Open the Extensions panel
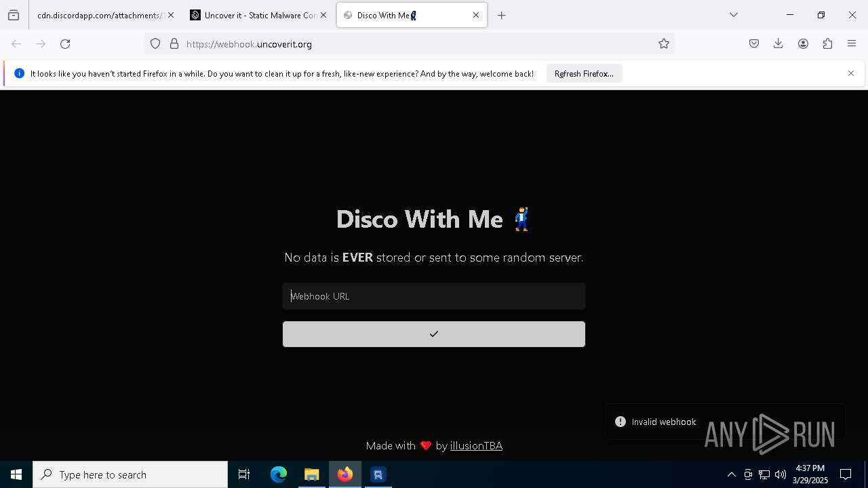This screenshot has height=488, width=868. [827, 44]
